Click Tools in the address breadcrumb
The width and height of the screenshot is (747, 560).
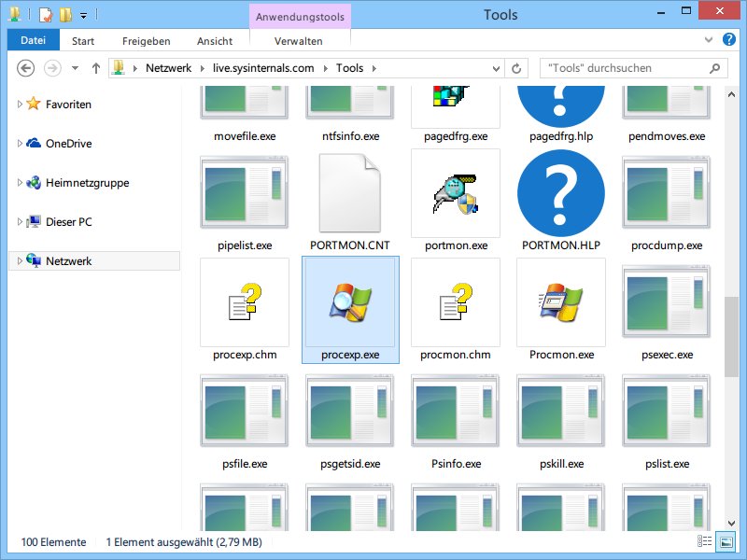coord(349,68)
